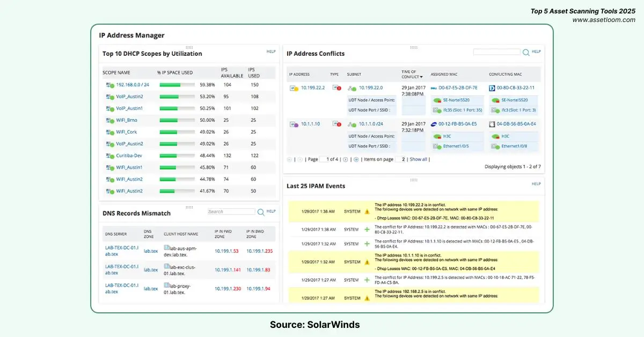Click the WIFI_Brno utilization bar
The width and height of the screenshot is (644, 337).
pyautogui.click(x=177, y=120)
